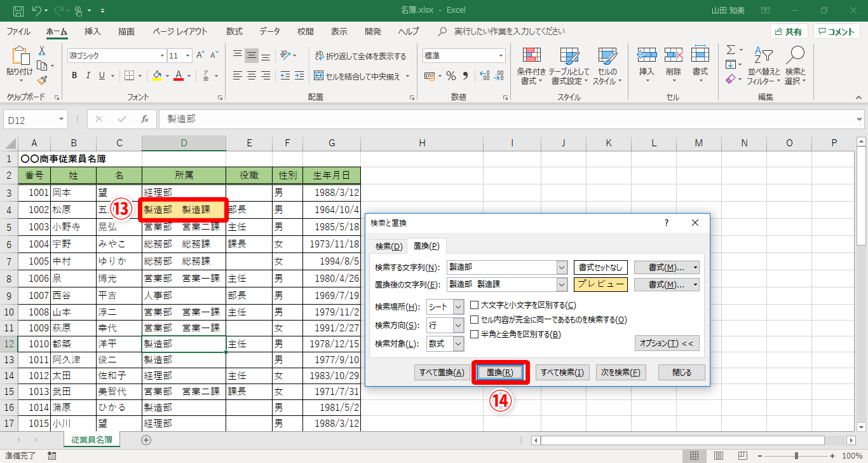Increase font size with the large A icon

coord(201,55)
